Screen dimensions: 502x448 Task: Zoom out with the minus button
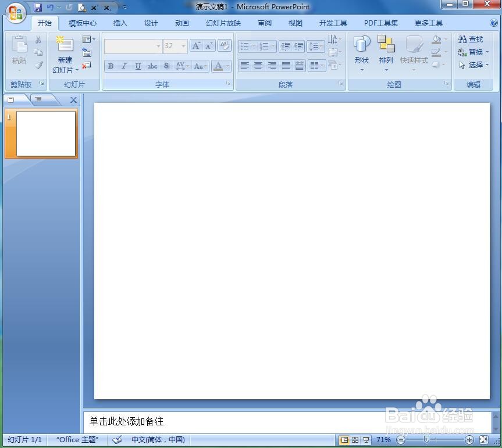click(x=401, y=440)
